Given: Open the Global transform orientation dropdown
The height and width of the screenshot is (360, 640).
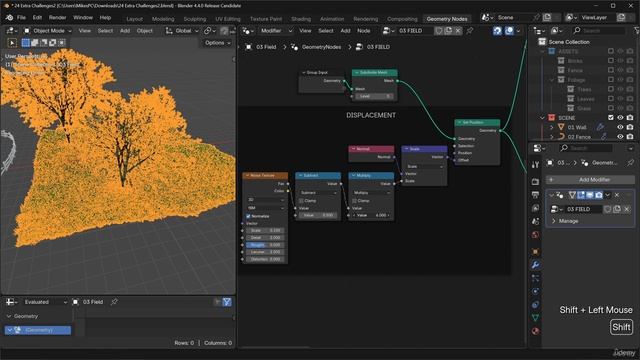Looking at the screenshot, I should coord(182,31).
